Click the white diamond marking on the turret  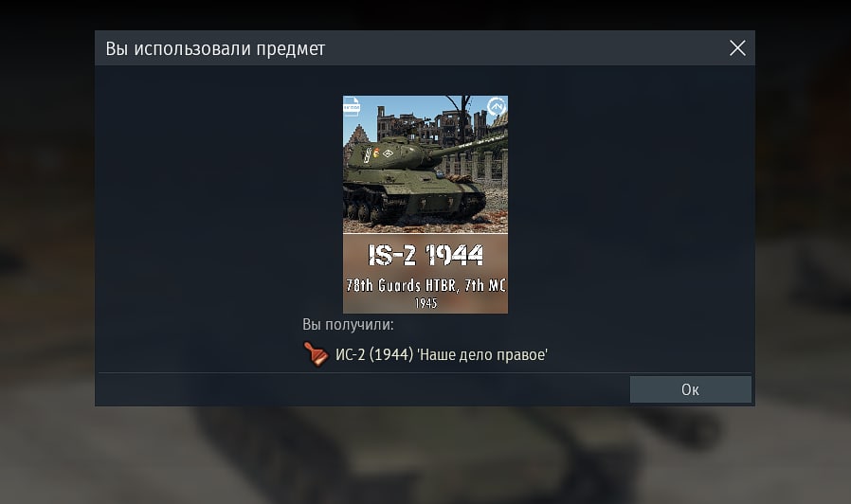coord(388,153)
